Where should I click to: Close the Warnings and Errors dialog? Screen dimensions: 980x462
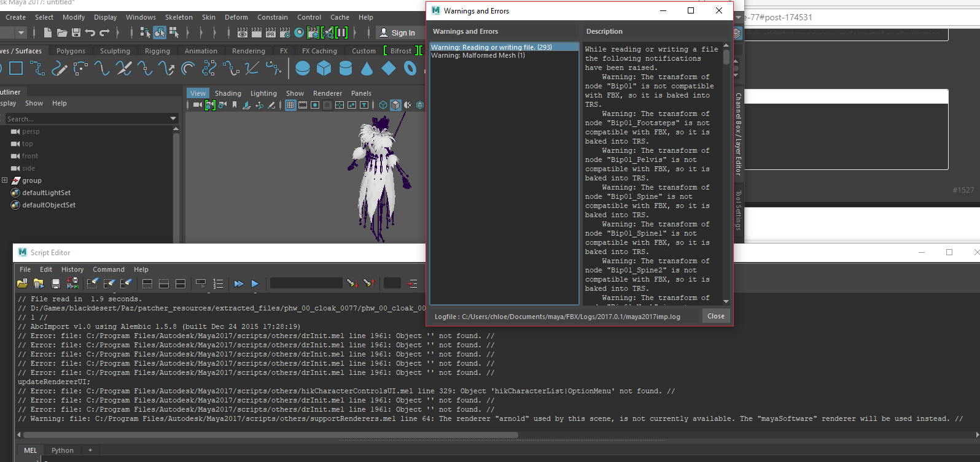point(715,316)
